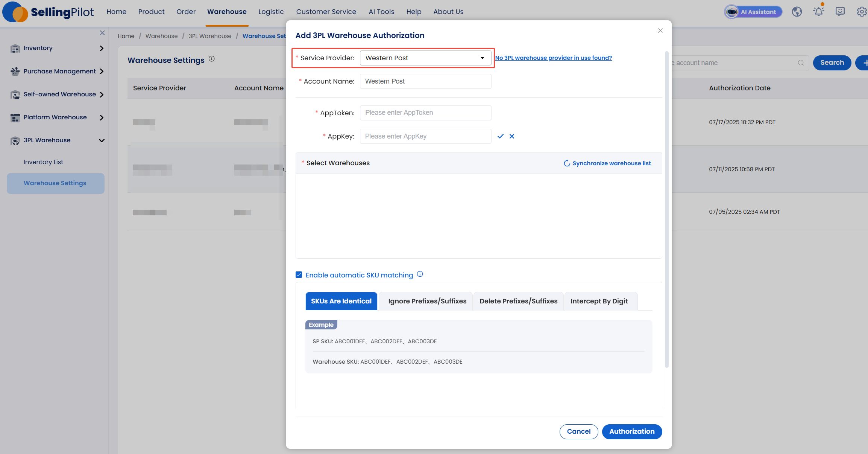Viewport: 868px width, 454px height.
Task: Click the Search button
Action: point(832,63)
